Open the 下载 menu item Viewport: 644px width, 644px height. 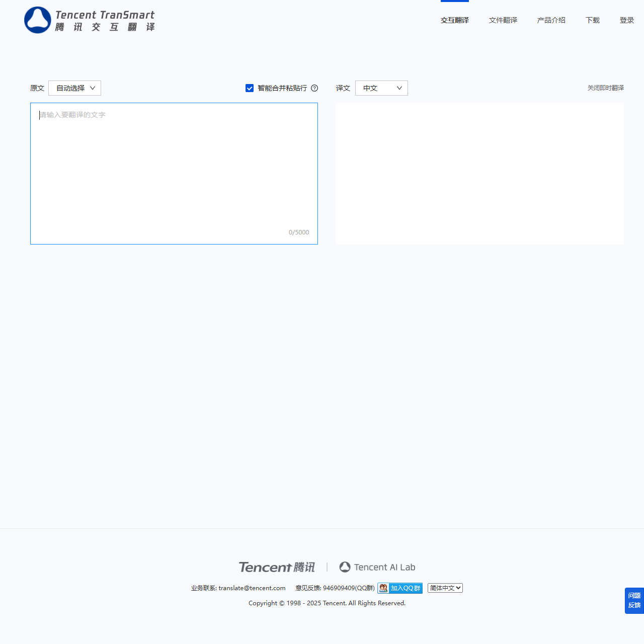[x=592, y=20]
